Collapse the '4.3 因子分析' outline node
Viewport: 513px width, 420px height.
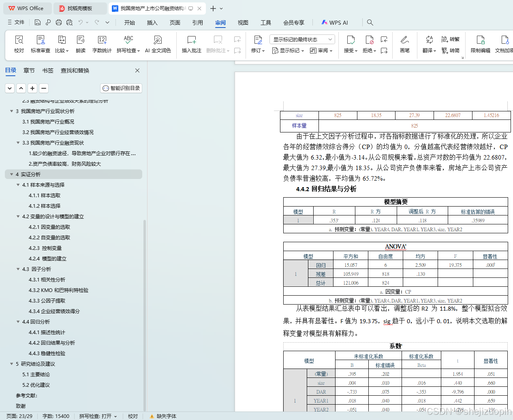[18, 269]
